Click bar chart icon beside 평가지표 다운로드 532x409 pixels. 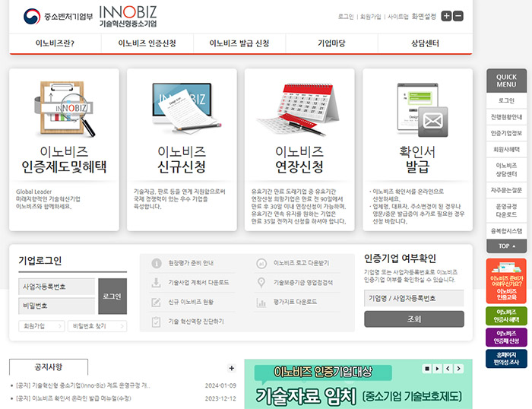(261, 302)
